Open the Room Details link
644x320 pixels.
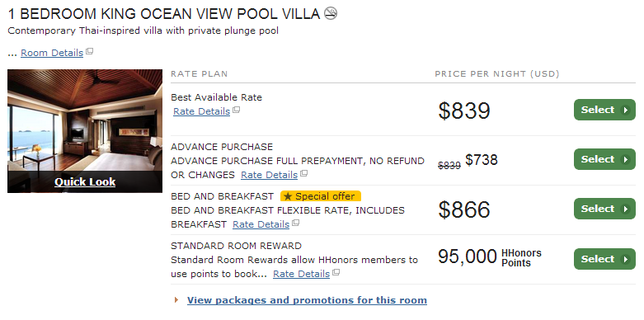pos(52,53)
